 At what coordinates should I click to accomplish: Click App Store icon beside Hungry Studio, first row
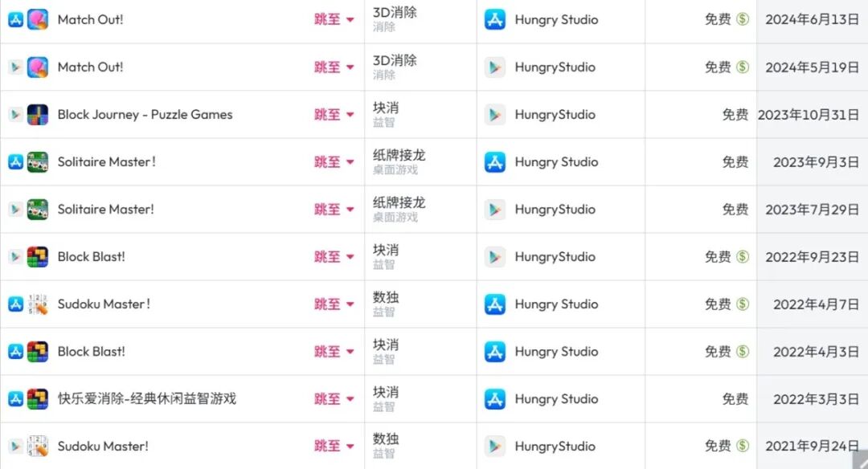[495, 19]
